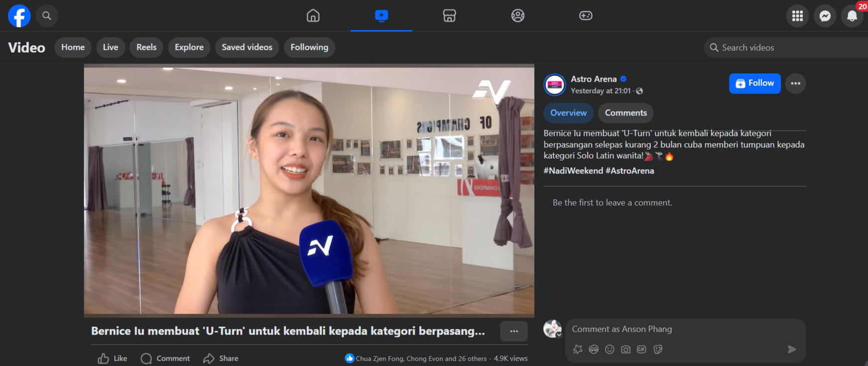Switch commenting profile via avatar arrow
This screenshot has width=868, height=366.
[x=559, y=335]
